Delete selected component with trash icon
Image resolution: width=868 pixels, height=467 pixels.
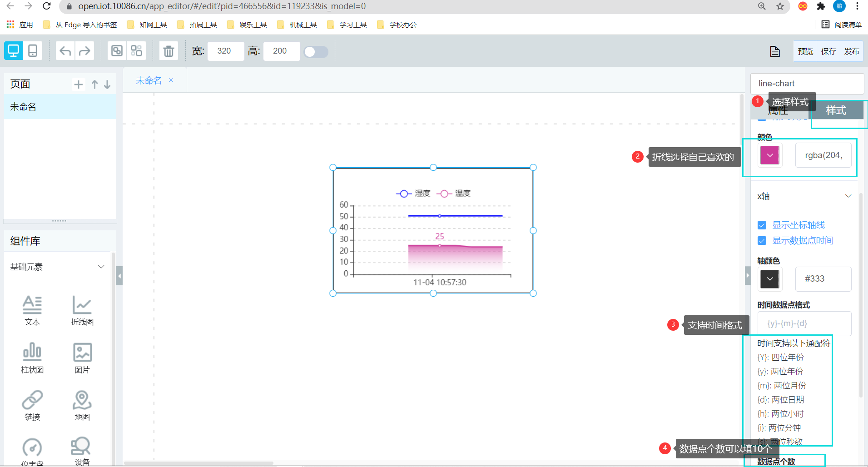point(169,51)
